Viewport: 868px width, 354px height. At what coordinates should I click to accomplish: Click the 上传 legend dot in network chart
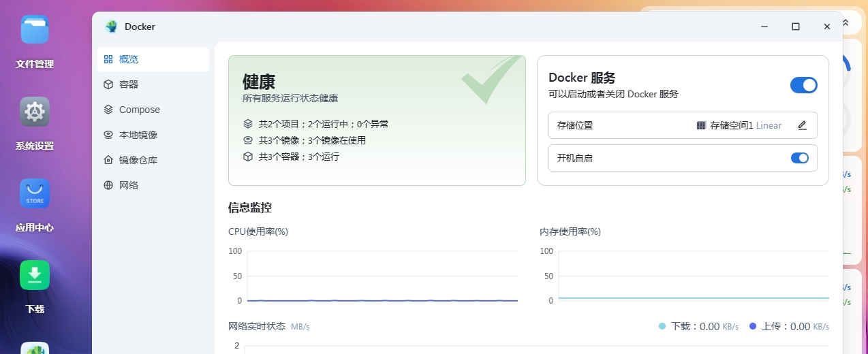coord(753,327)
